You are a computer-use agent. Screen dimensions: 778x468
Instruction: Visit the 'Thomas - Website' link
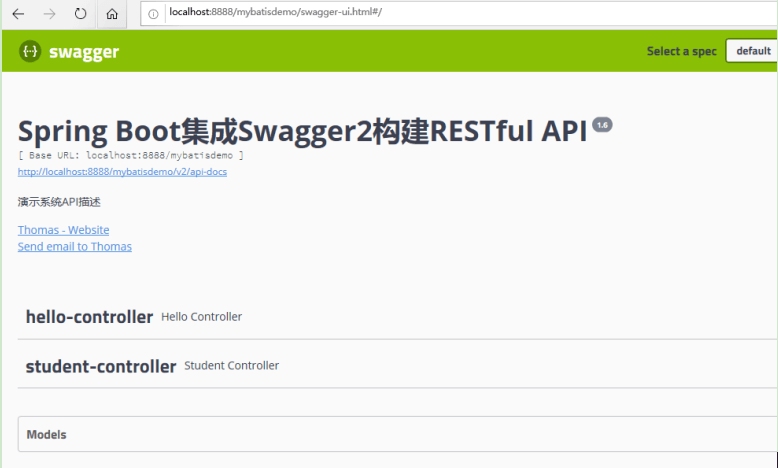[x=64, y=230]
